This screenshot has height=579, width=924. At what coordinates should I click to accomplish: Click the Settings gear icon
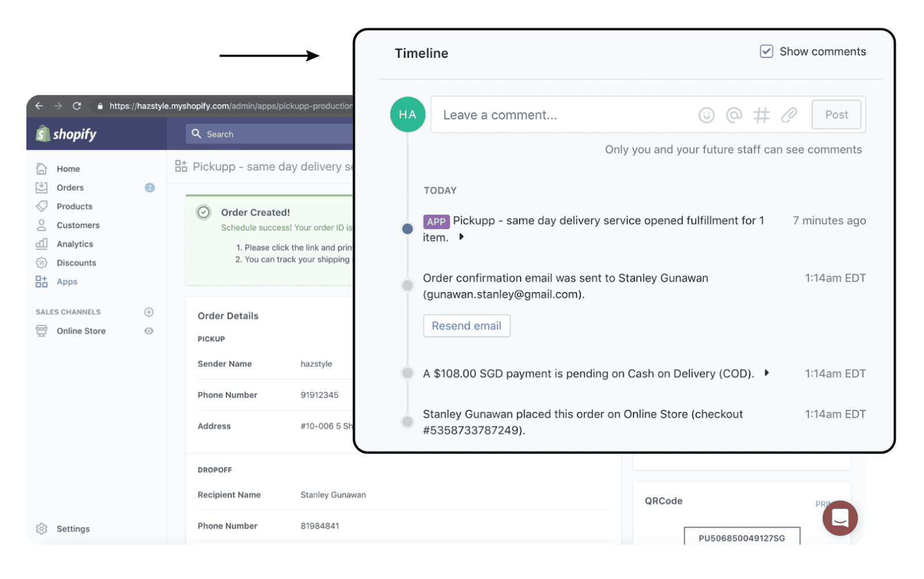coord(42,529)
